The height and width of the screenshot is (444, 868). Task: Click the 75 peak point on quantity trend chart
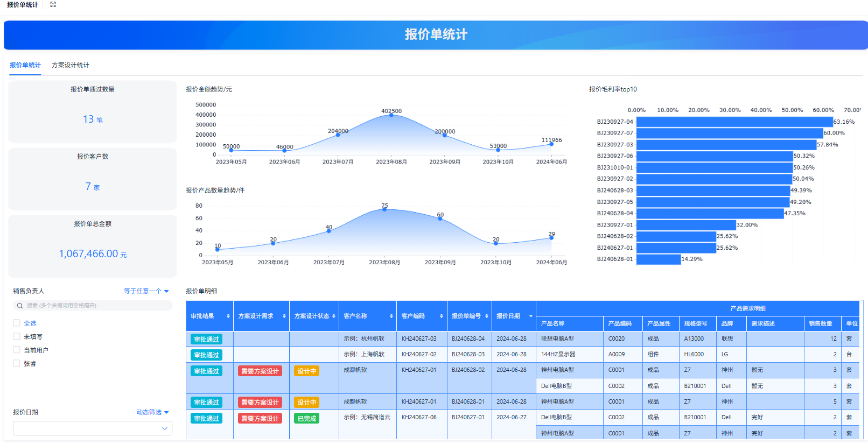384,209
